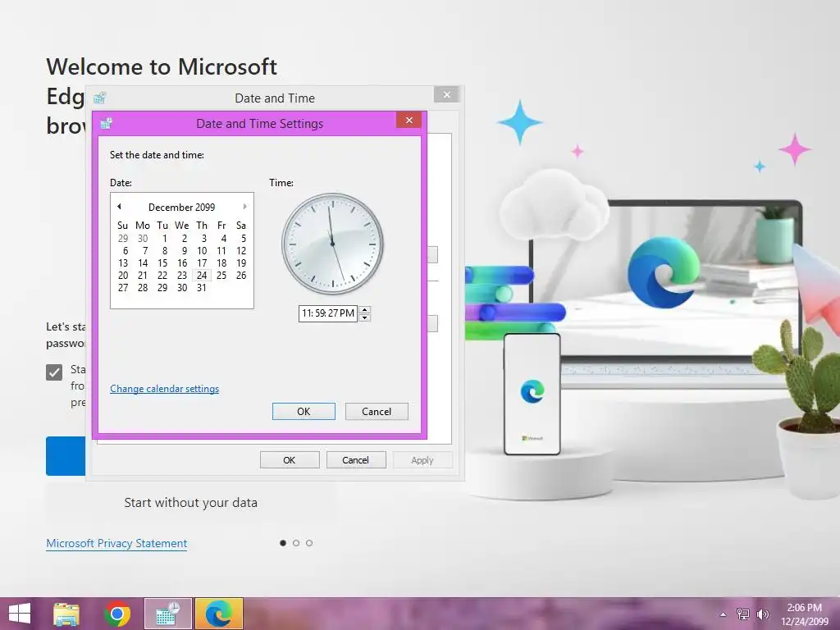Launch Google Chrome from taskbar
This screenshot has height=630, width=840.
point(117,614)
